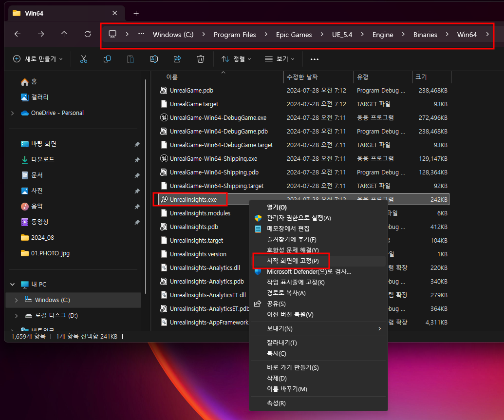
Task: Open the 보내기 submenu arrow
Action: (x=380, y=329)
